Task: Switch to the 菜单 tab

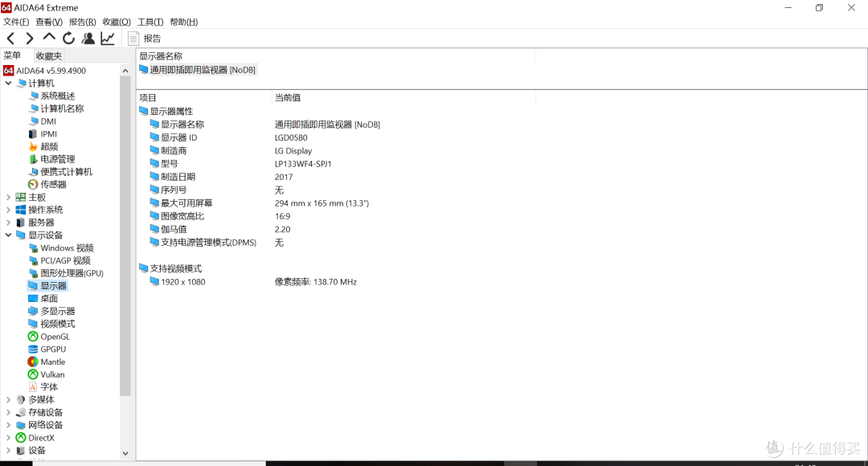Action: [x=12, y=55]
